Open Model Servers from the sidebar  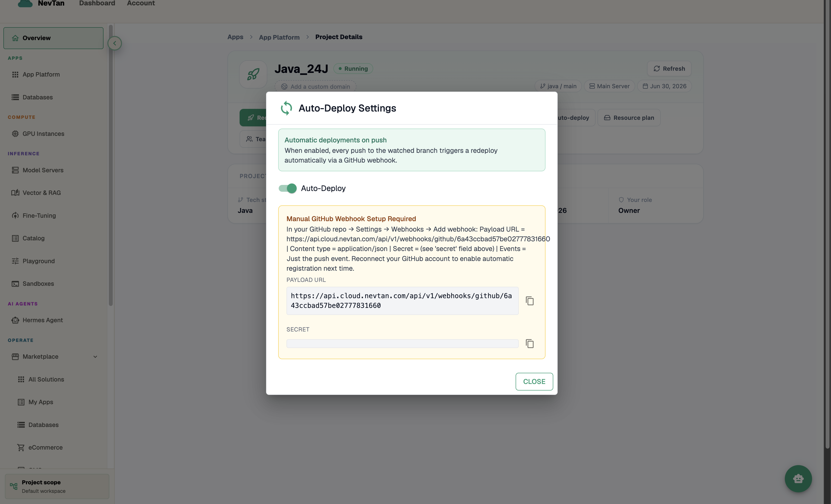click(53, 170)
